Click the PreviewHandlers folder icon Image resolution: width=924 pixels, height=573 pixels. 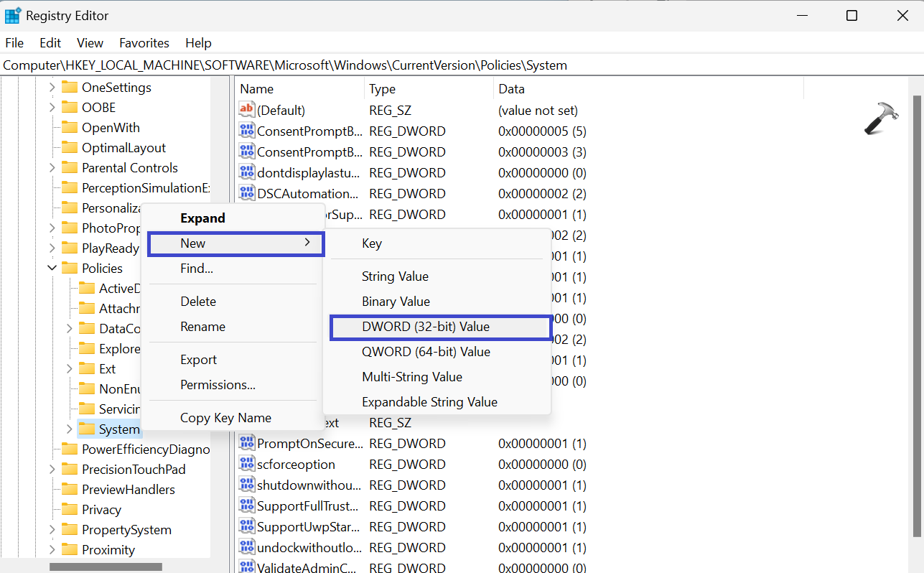70,490
